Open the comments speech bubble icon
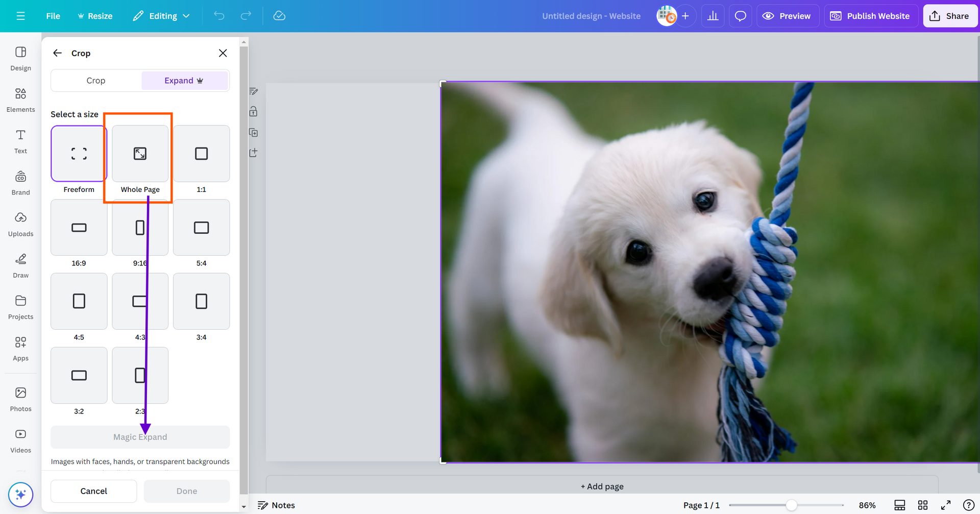980x514 pixels. (740, 16)
